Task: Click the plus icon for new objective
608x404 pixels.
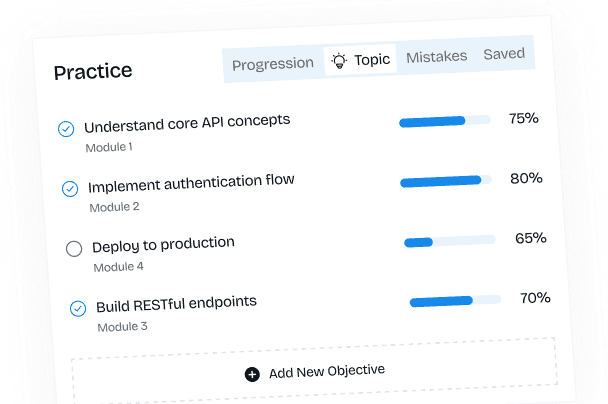Action: pyautogui.click(x=252, y=374)
